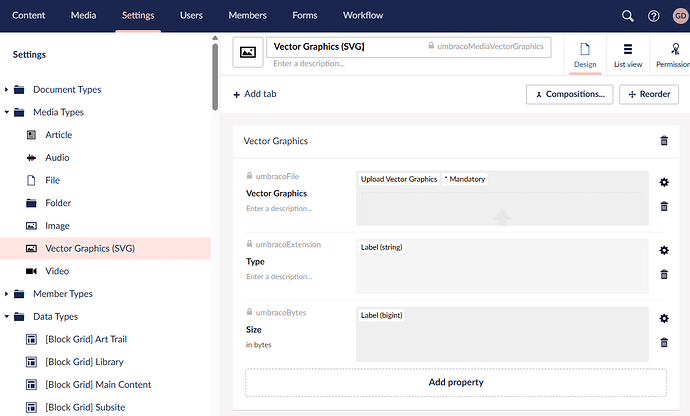Unlock the umbracoBytes alias lock
This screenshot has height=416, width=690.
pyautogui.click(x=250, y=312)
